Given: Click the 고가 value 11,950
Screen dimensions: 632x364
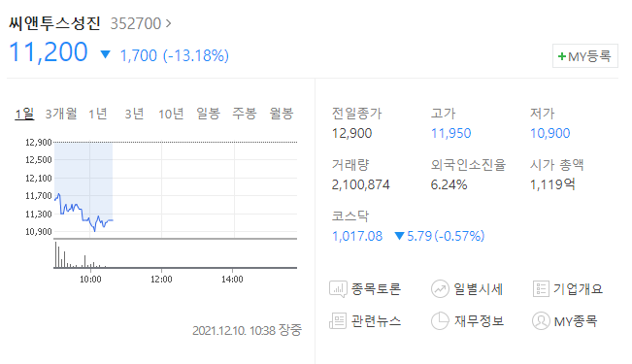Looking at the screenshot, I should click(x=451, y=133).
